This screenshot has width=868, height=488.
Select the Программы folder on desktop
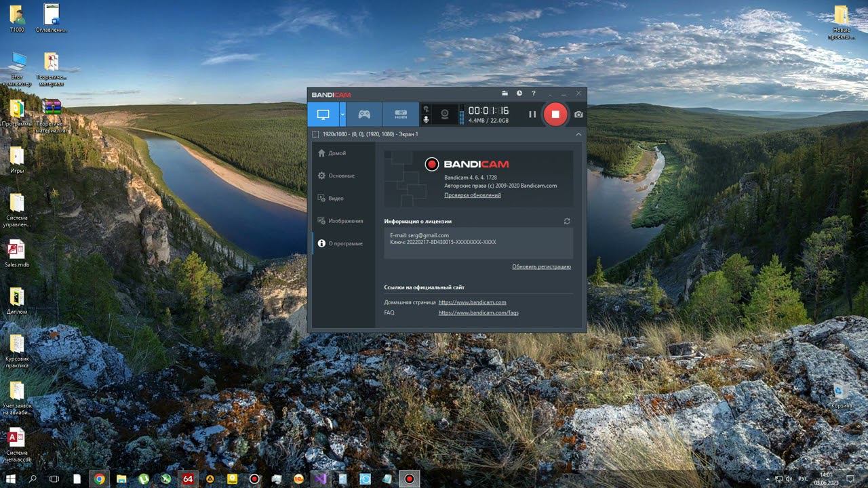pos(17,113)
